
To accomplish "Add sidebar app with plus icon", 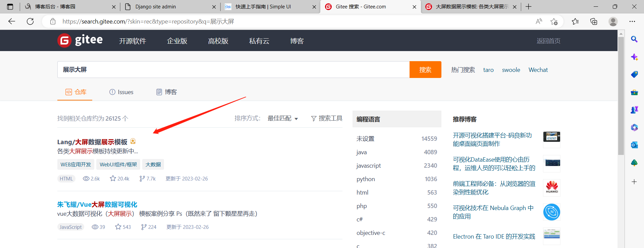I will [634, 182].
